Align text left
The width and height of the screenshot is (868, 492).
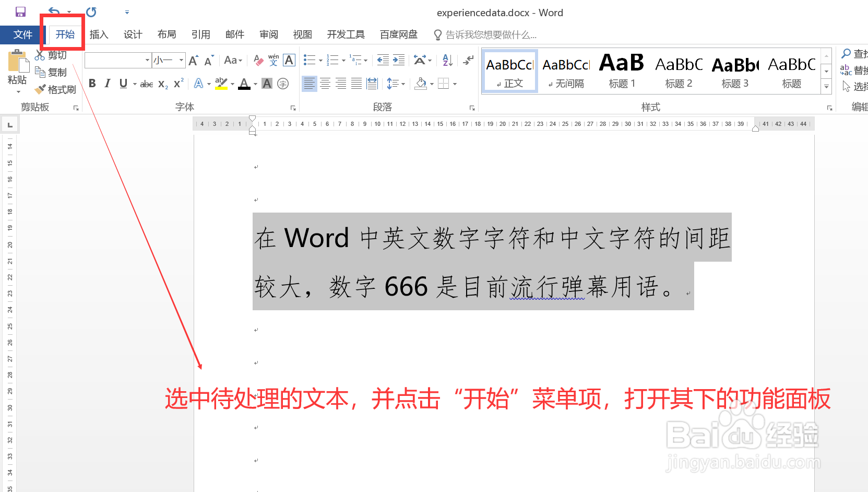[310, 84]
